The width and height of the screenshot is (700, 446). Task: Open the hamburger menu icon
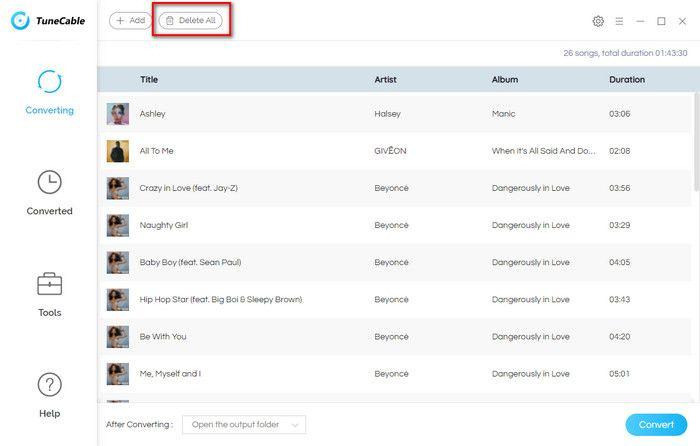click(619, 21)
